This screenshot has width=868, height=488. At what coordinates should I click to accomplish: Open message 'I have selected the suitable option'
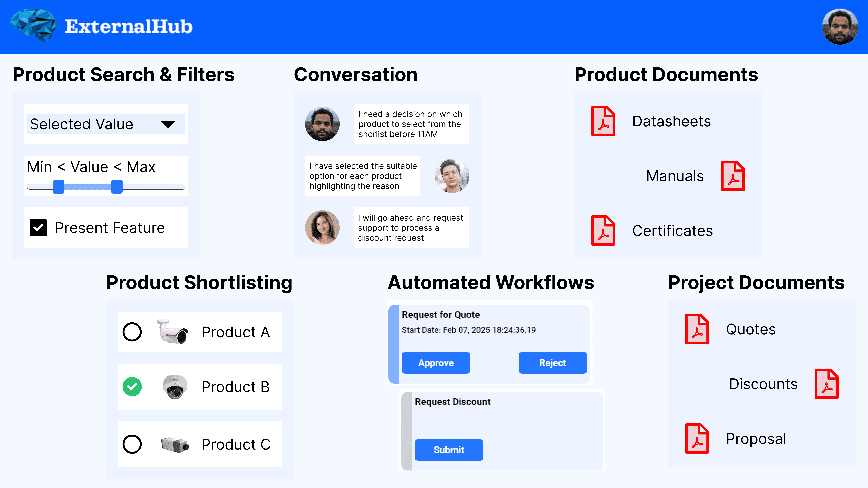[x=363, y=176]
